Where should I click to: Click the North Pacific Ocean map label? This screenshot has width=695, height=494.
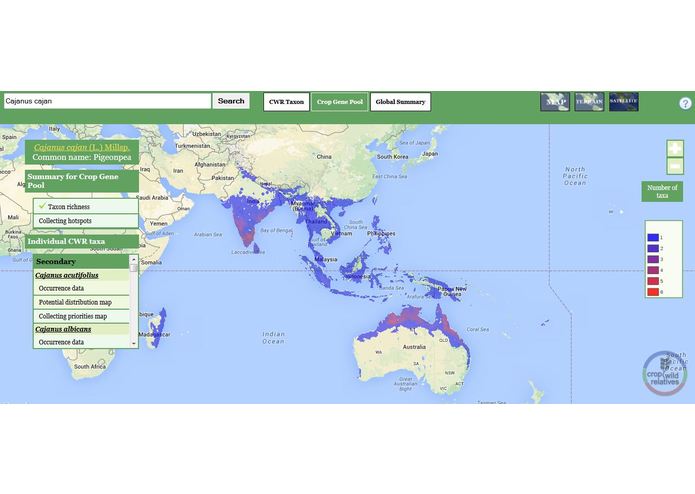575,176
